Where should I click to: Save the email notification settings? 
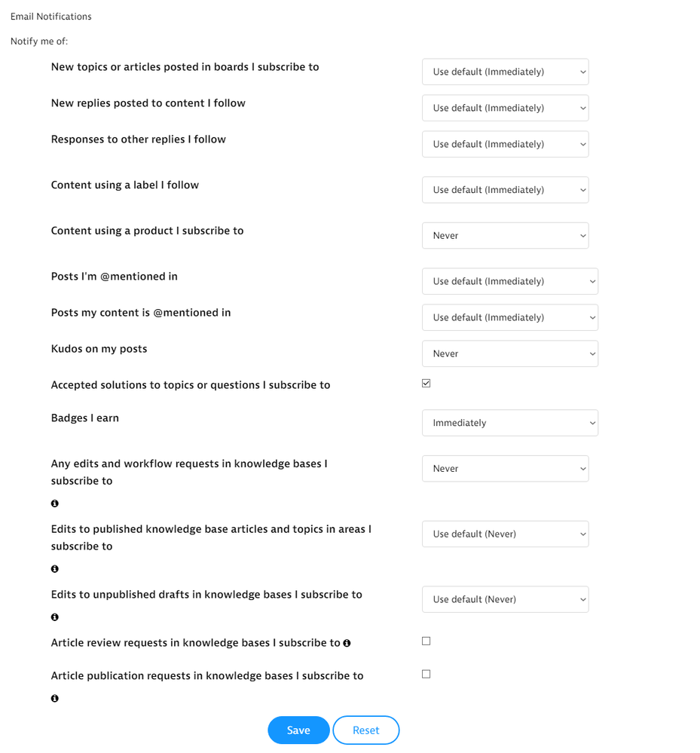pyautogui.click(x=298, y=730)
